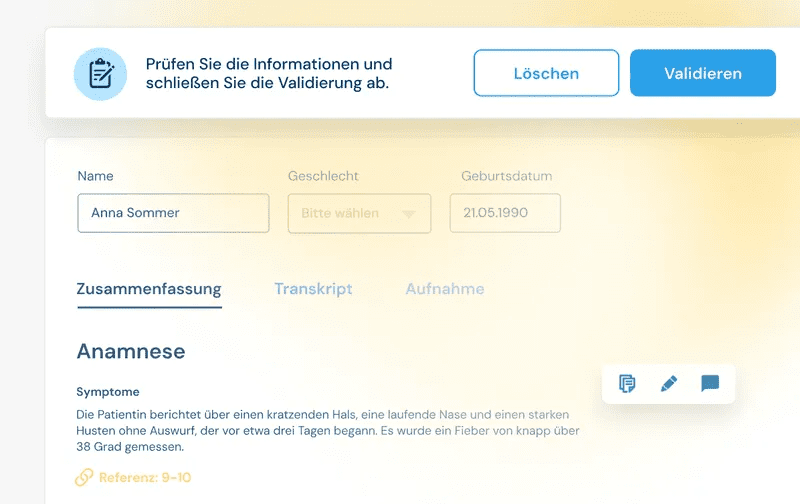Click the clipboard checklist icon in banner
This screenshot has height=504, width=800.
(100, 74)
